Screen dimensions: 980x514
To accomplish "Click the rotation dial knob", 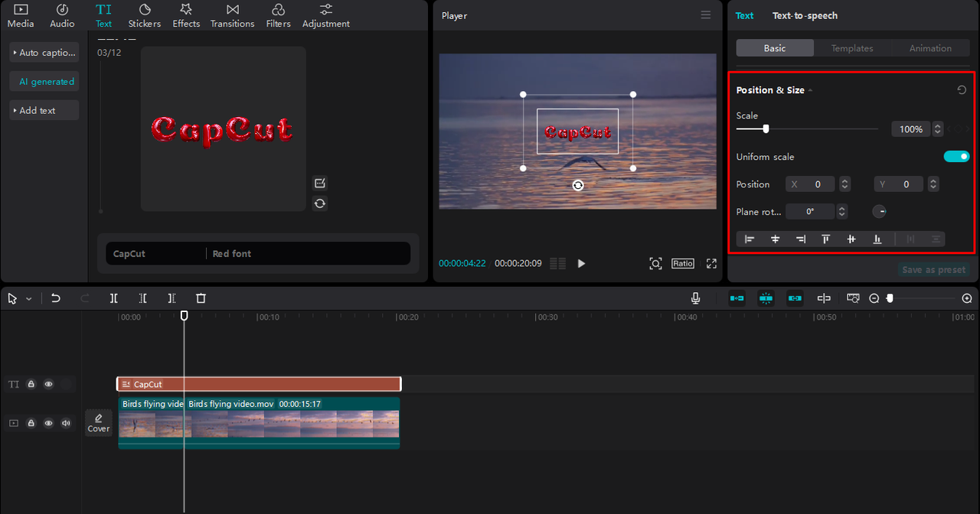I will coord(880,212).
